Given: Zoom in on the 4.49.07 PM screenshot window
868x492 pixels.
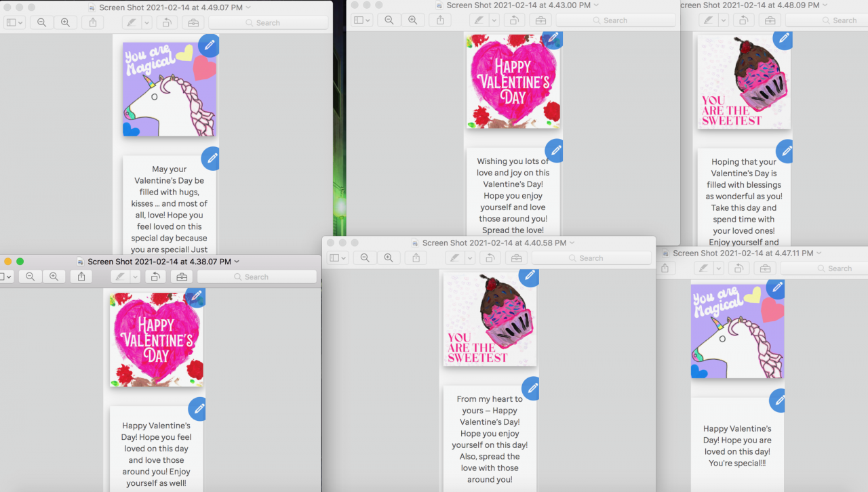Looking at the screenshot, I should pos(65,22).
